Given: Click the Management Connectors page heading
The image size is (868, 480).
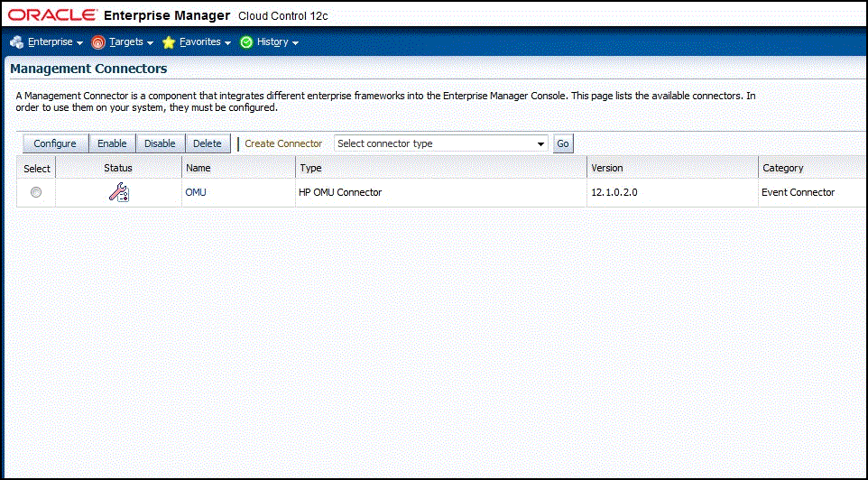Looking at the screenshot, I should [x=88, y=69].
